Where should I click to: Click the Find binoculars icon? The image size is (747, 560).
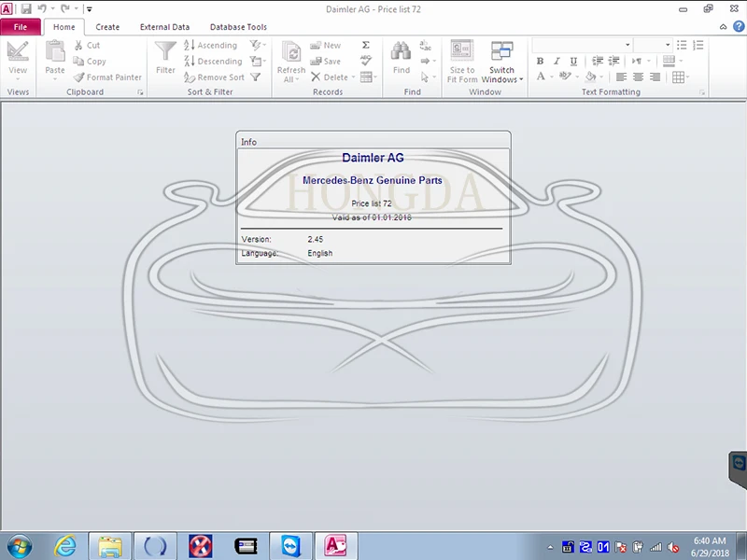coord(402,51)
